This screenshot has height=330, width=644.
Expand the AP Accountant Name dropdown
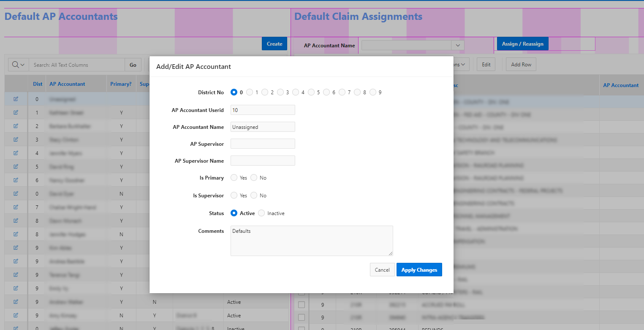tap(457, 45)
